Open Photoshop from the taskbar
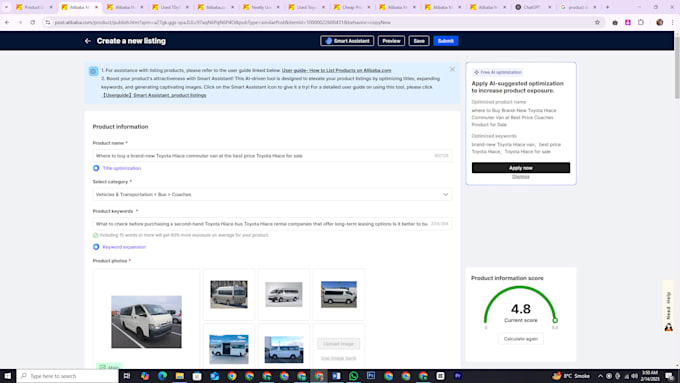This screenshot has width=680, height=383. pyautogui.click(x=371, y=376)
